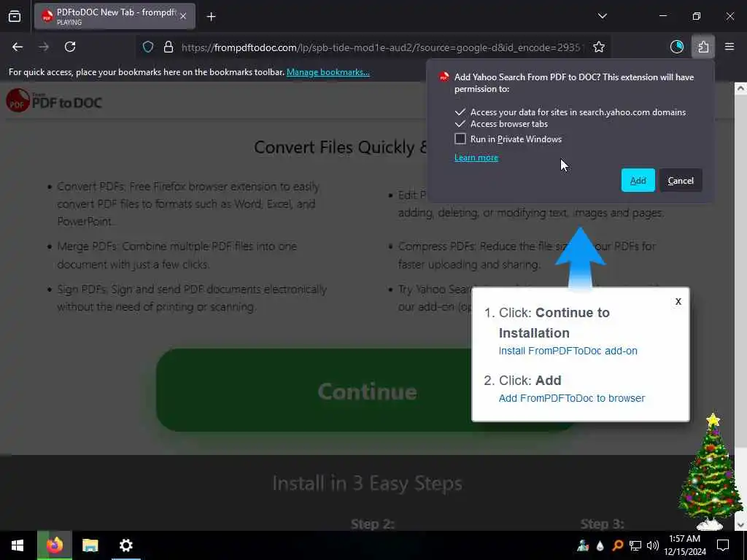Click the network icon in system tray
747x560 pixels.
[635, 545]
